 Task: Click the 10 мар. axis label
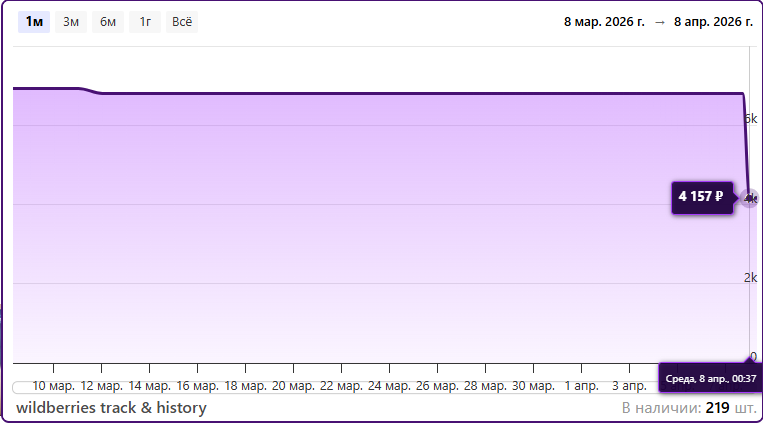54,386
